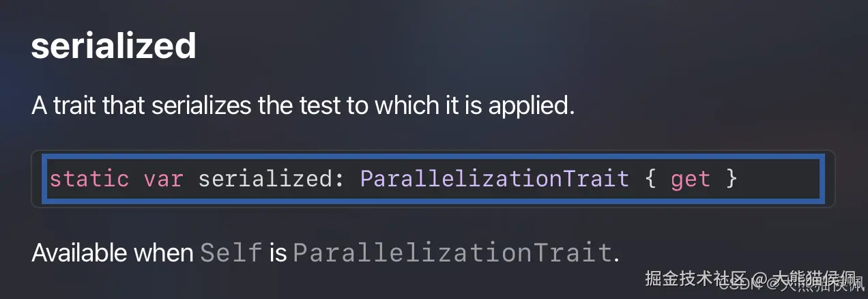868x299 pixels.
Task: Click ParallelizationTrait in the 'Available when' line
Action: 452,253
